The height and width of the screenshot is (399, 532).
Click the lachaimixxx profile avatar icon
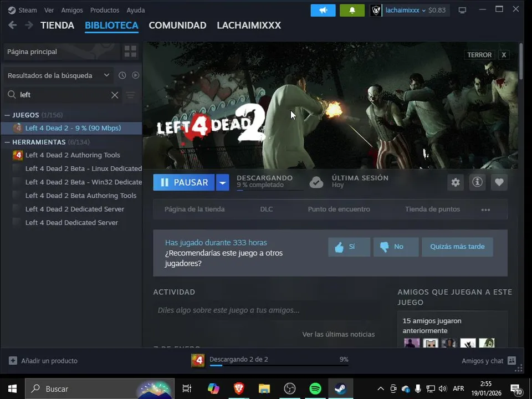tap(376, 10)
